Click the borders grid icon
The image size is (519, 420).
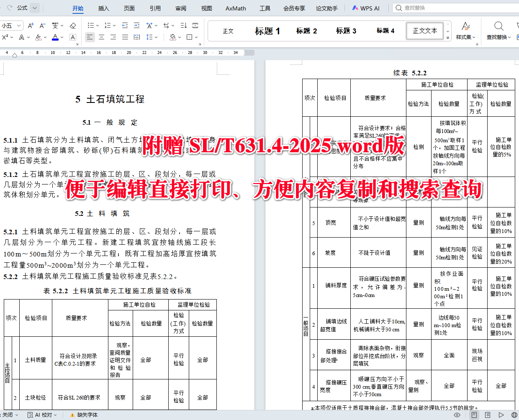[189, 37]
